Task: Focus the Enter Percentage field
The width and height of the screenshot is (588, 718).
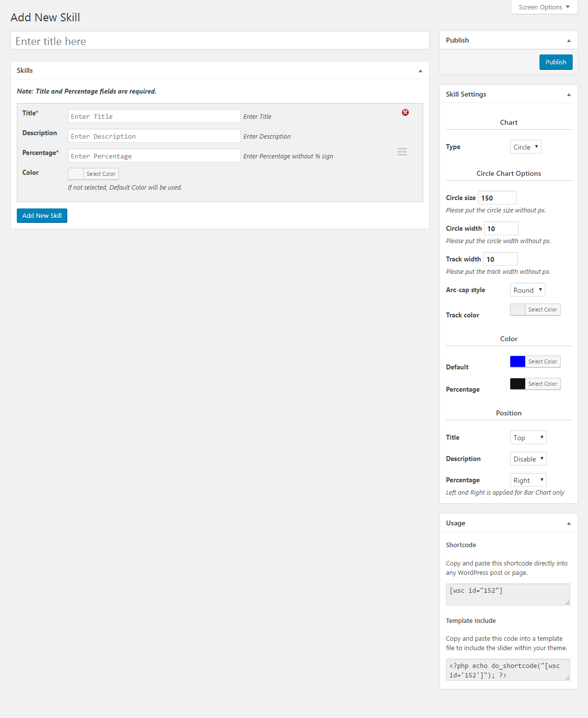Action: [154, 156]
